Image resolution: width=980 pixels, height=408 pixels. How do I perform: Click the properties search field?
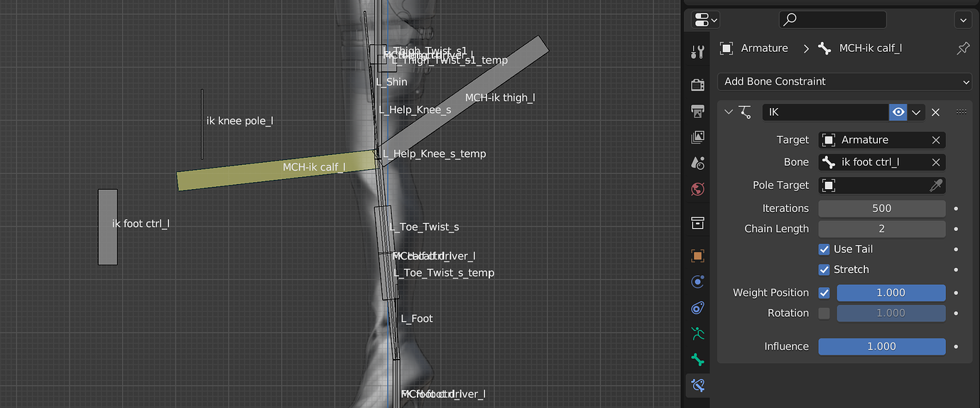tap(832, 19)
